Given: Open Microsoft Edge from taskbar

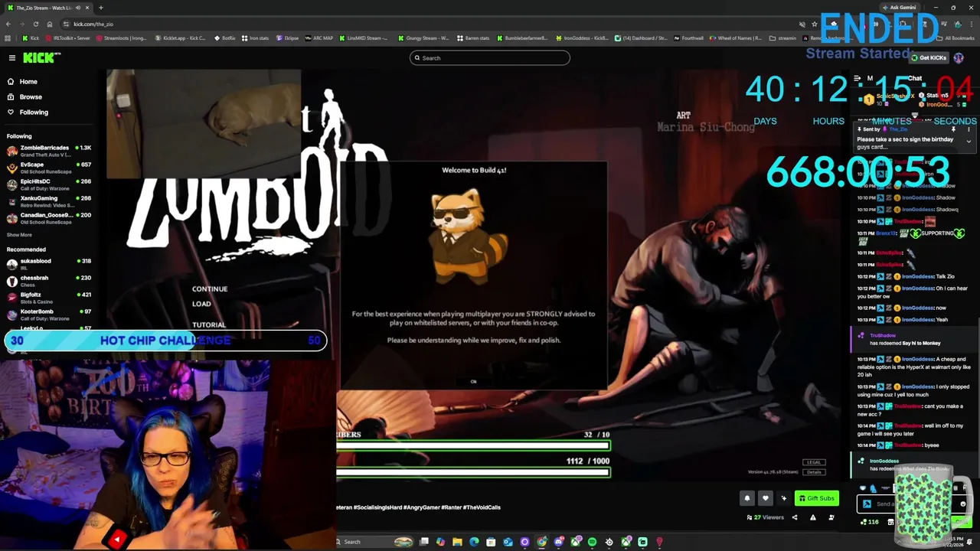Looking at the screenshot, I should pyautogui.click(x=474, y=542).
